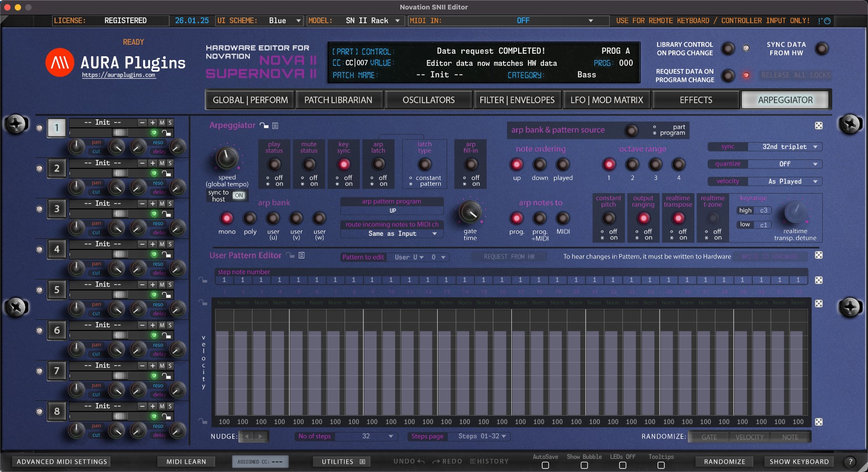
Task: Click the help question mark icon
Action: [850, 461]
